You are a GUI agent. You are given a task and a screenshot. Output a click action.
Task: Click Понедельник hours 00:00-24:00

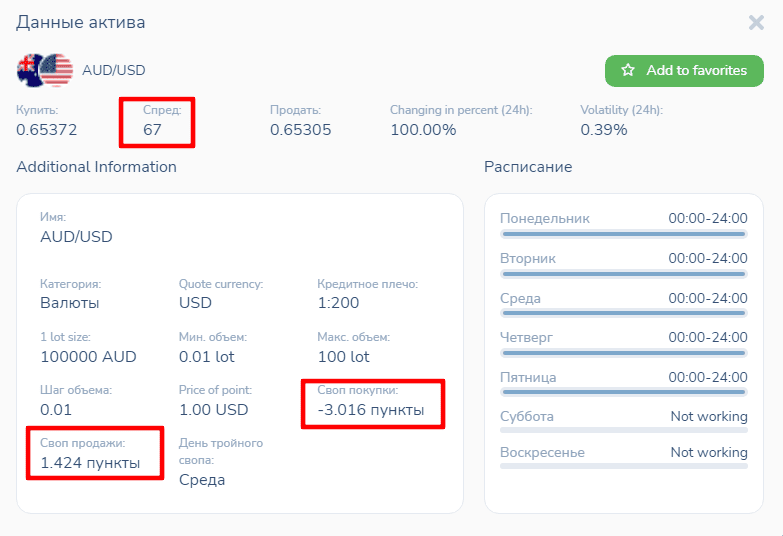(708, 218)
